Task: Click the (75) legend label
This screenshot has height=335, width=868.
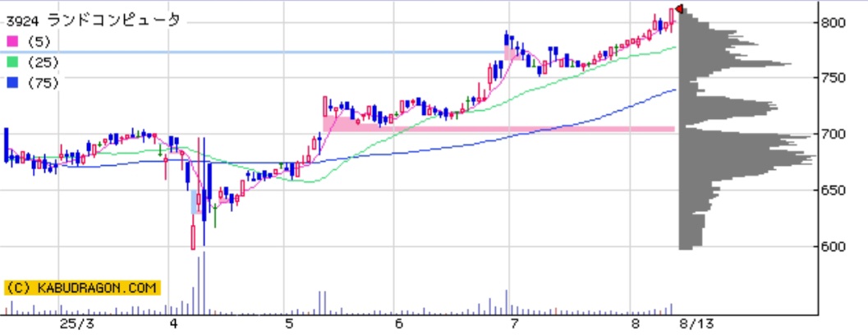Action: (x=42, y=83)
